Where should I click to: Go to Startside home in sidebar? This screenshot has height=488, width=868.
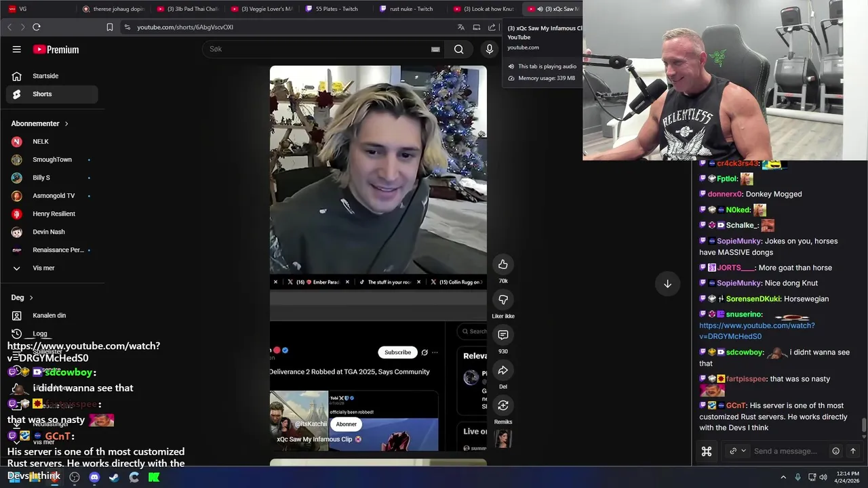pyautogui.click(x=52, y=76)
